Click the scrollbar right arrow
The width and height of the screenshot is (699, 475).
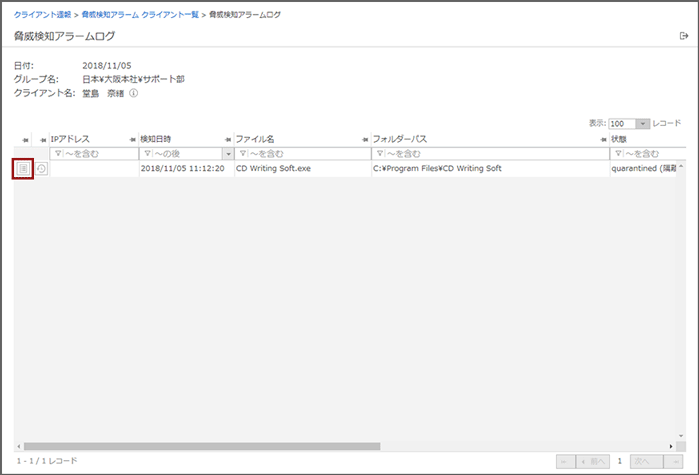[x=670, y=445]
